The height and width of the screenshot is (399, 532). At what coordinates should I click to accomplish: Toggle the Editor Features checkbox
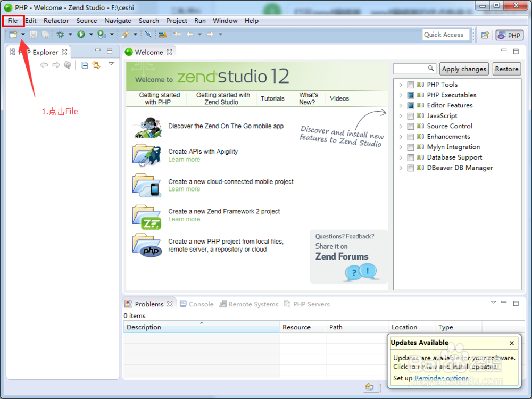tap(411, 105)
